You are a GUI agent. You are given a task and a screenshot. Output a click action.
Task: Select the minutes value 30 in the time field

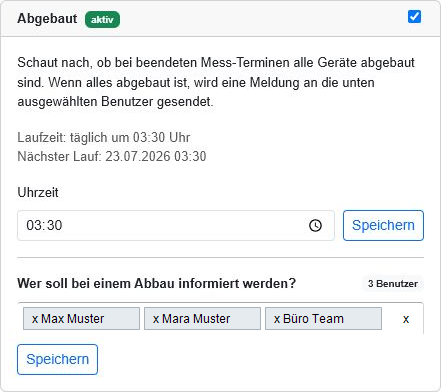coord(54,225)
